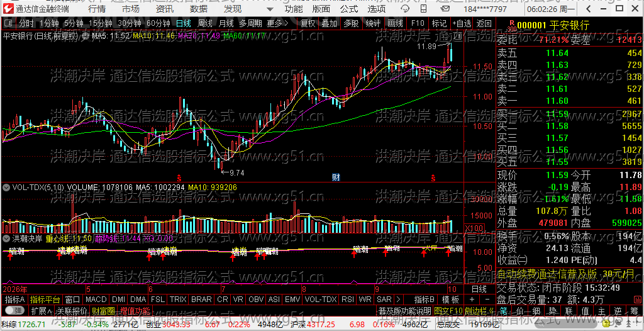
Task: Open the 统计 statistics dropdown
Action: pos(373,23)
